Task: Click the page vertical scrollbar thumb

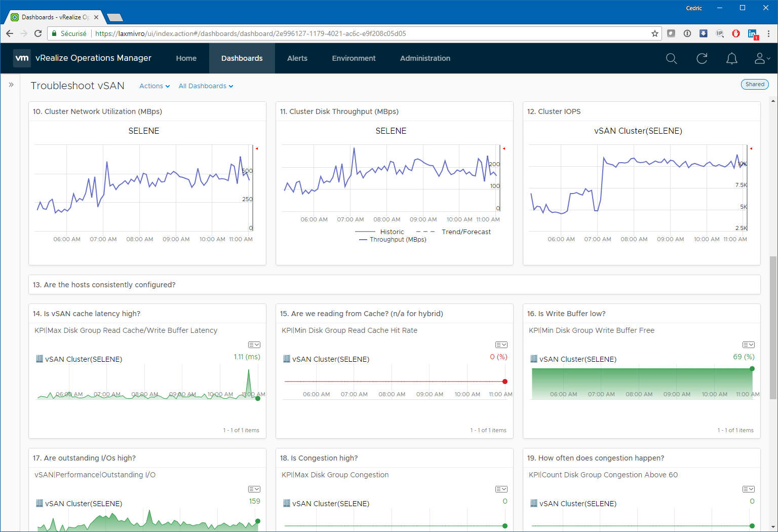Action: point(772,327)
